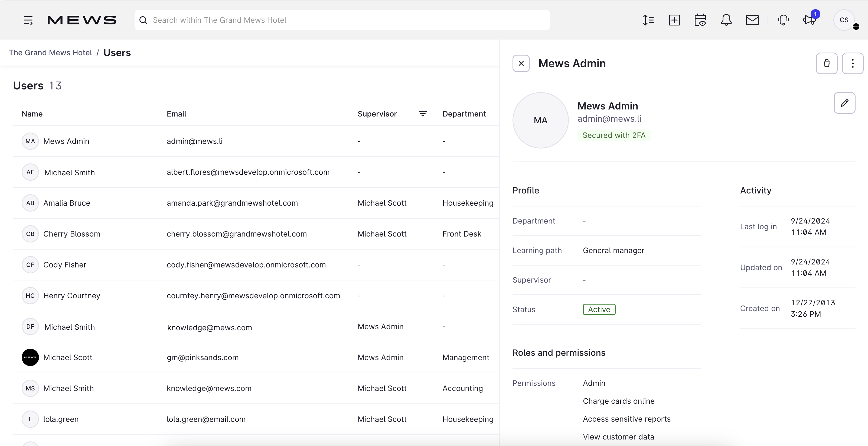
Task: Open the announcements megaphone icon
Action: 809,20
